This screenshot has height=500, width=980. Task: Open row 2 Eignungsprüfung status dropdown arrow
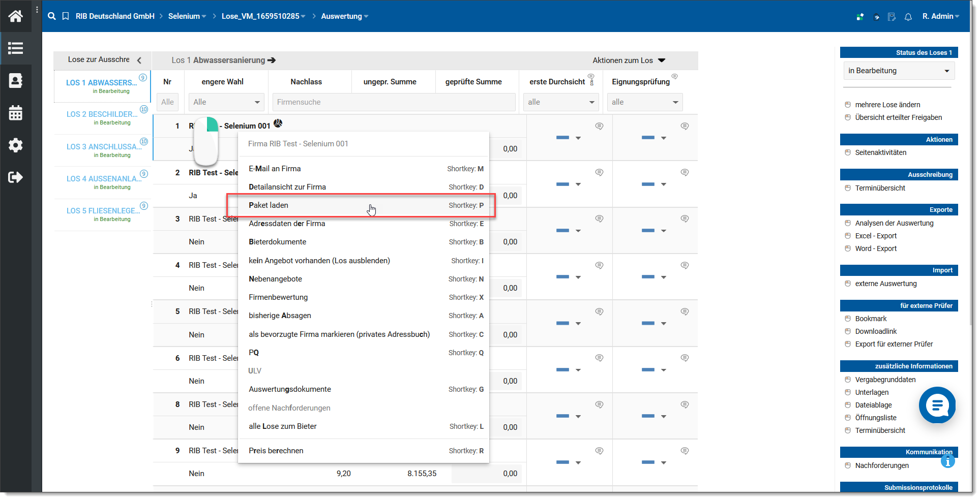tap(664, 184)
